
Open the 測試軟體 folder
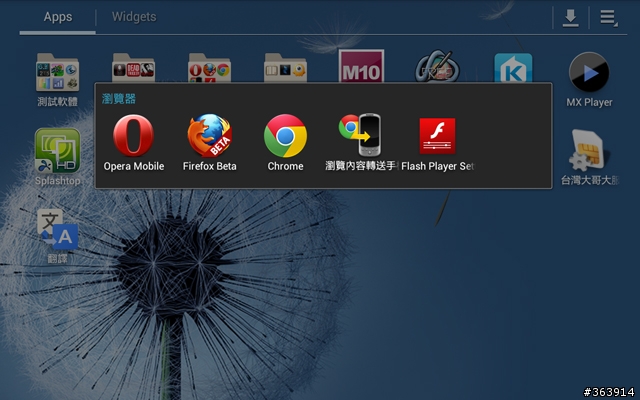coord(58,72)
